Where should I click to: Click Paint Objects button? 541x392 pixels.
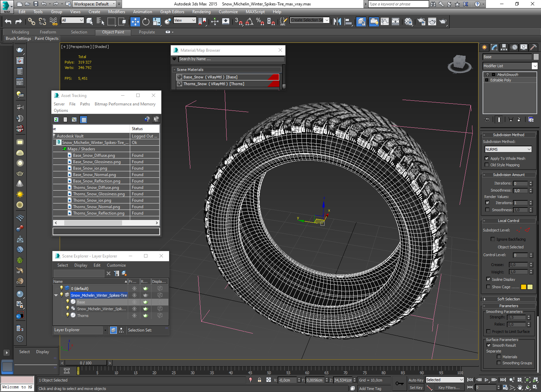(47, 39)
